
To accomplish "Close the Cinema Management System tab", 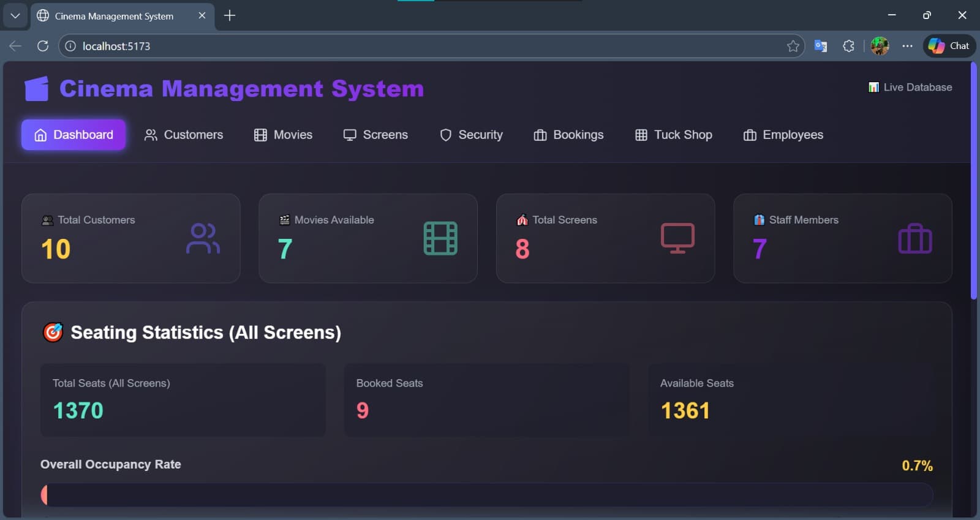I will [x=202, y=16].
